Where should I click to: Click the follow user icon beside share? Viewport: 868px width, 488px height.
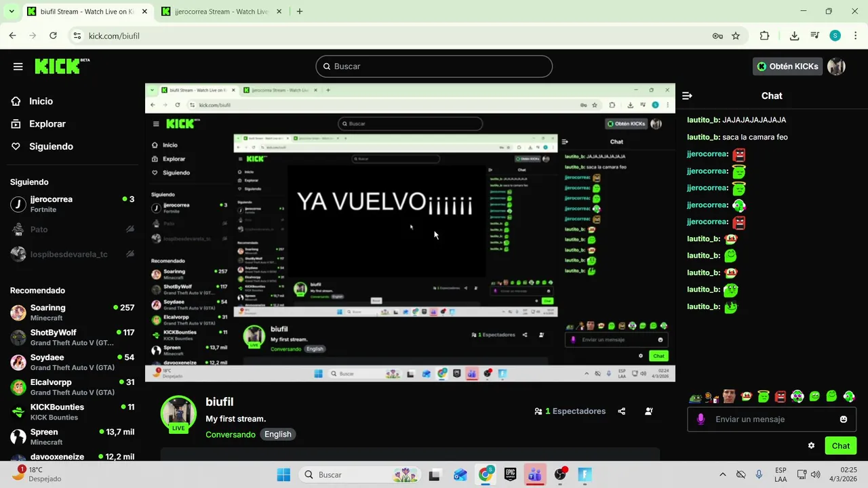coord(649,411)
